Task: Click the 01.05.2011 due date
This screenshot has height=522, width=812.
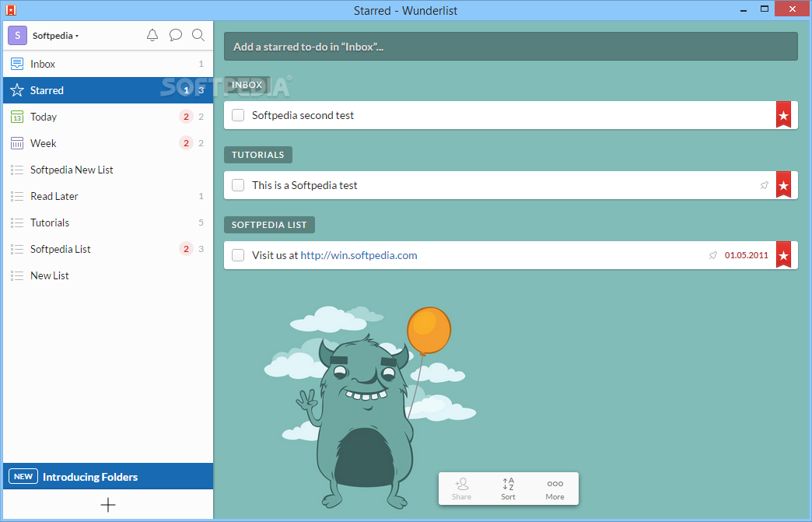Action: pyautogui.click(x=746, y=255)
